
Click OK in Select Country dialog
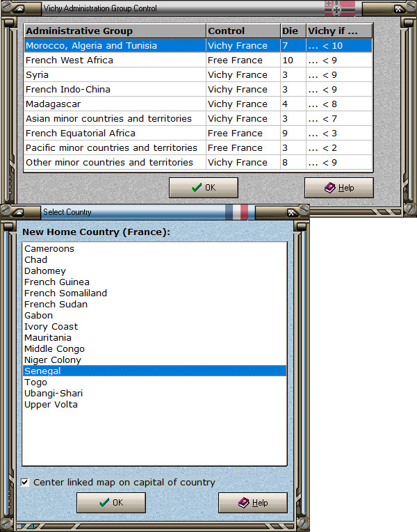tap(111, 503)
